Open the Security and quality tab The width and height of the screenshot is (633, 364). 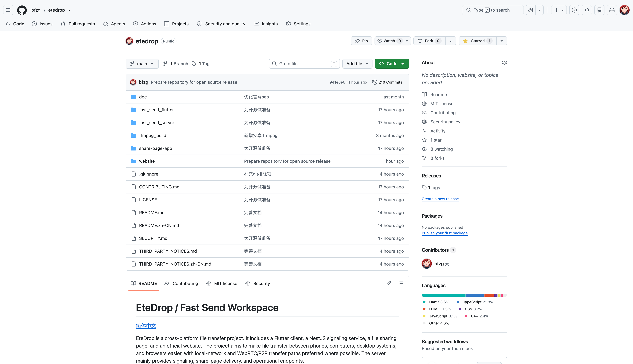tap(221, 24)
